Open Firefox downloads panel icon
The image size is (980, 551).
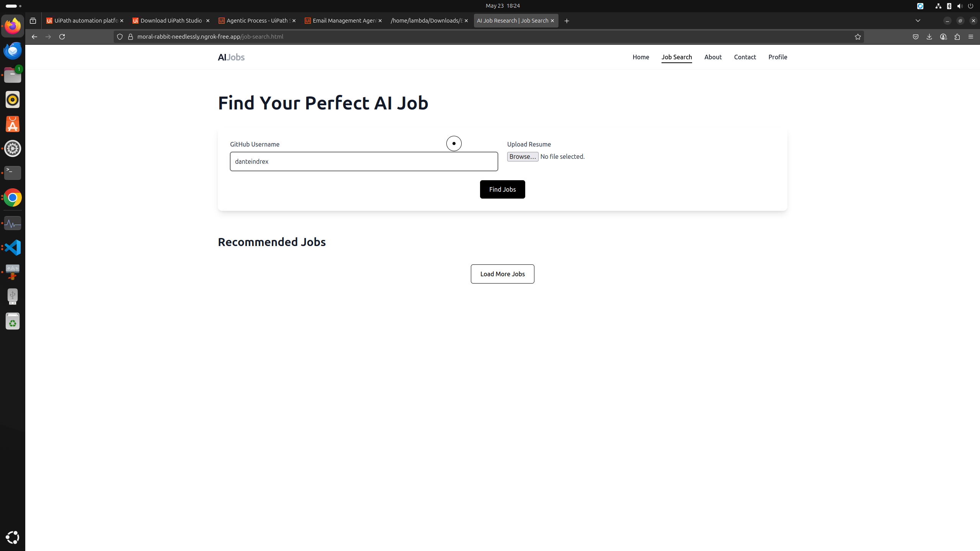(929, 37)
